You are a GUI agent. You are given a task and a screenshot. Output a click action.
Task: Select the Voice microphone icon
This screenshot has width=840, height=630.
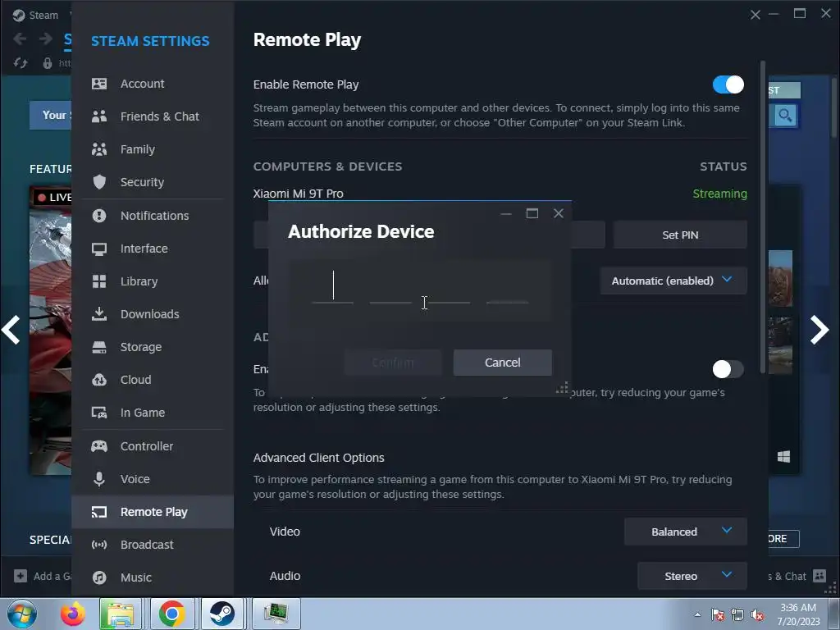tap(99, 479)
